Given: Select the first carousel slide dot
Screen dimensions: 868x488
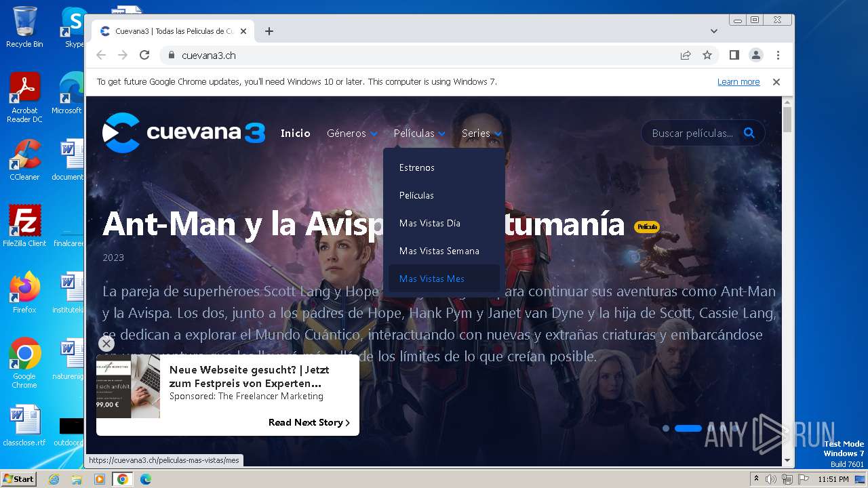Looking at the screenshot, I should pyautogui.click(x=666, y=428).
